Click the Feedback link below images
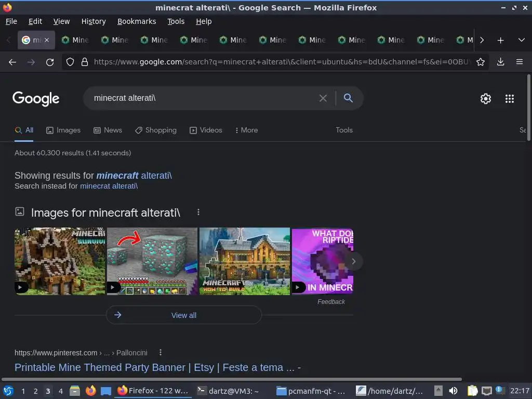The image size is (532, 399). tap(331, 302)
